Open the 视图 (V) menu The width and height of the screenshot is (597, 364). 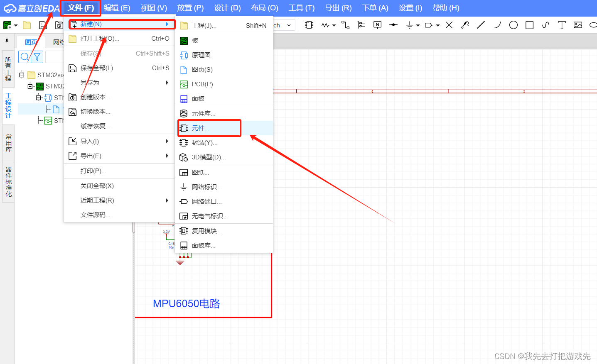pyautogui.click(x=154, y=8)
